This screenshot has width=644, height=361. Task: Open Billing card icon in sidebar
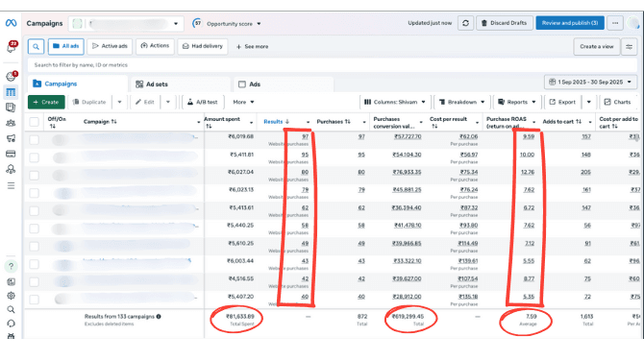click(x=11, y=154)
